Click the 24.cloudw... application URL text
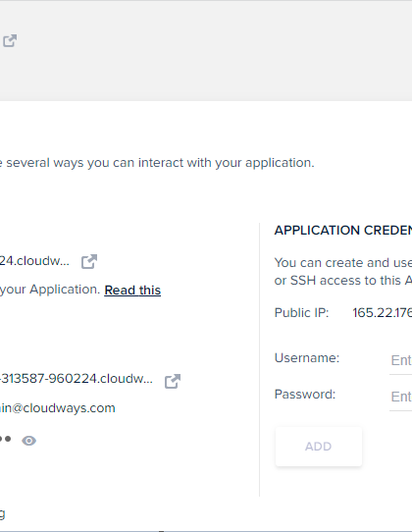 click(x=34, y=261)
